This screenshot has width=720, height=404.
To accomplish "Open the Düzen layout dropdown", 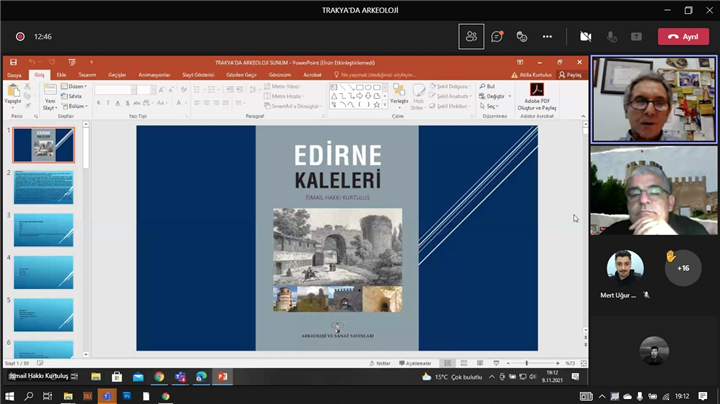I will coord(74,86).
